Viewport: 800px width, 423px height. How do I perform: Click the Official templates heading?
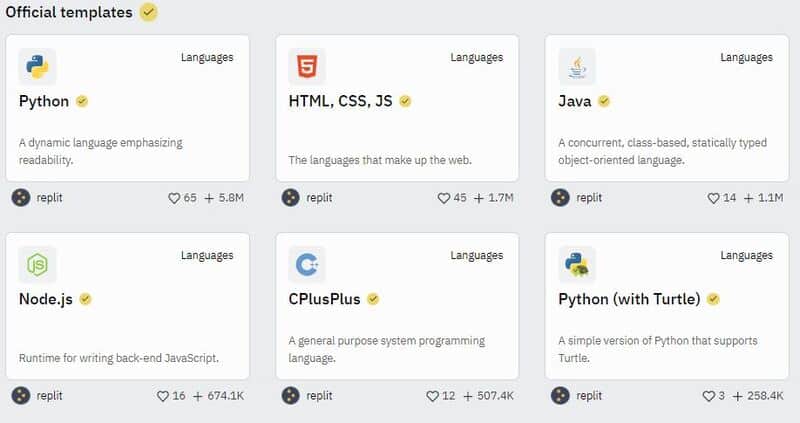[69, 12]
